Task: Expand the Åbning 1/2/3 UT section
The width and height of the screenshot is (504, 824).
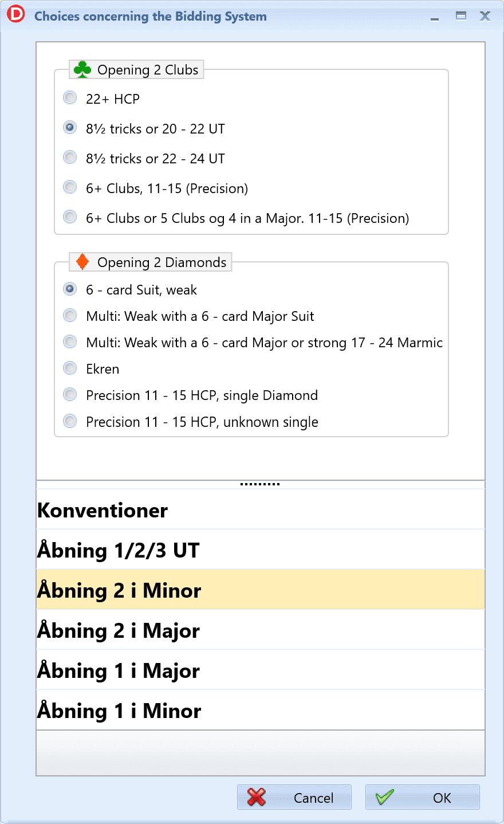Action: pos(261,550)
